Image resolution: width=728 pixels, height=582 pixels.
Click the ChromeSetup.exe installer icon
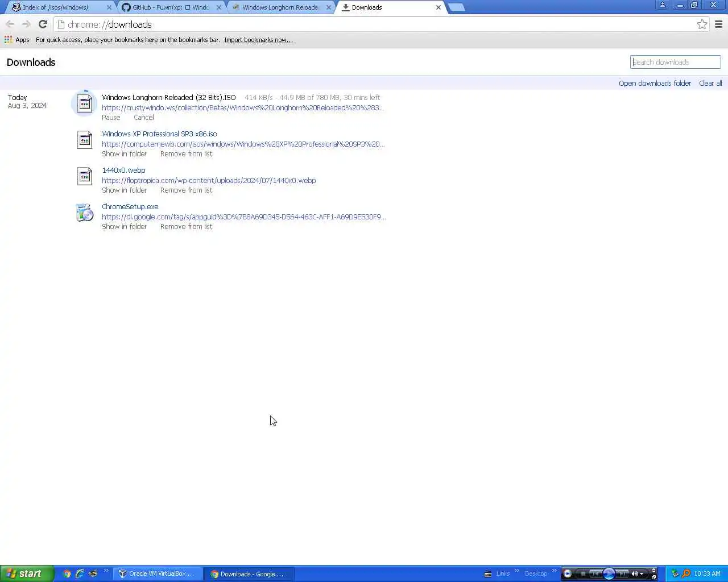[x=85, y=213]
